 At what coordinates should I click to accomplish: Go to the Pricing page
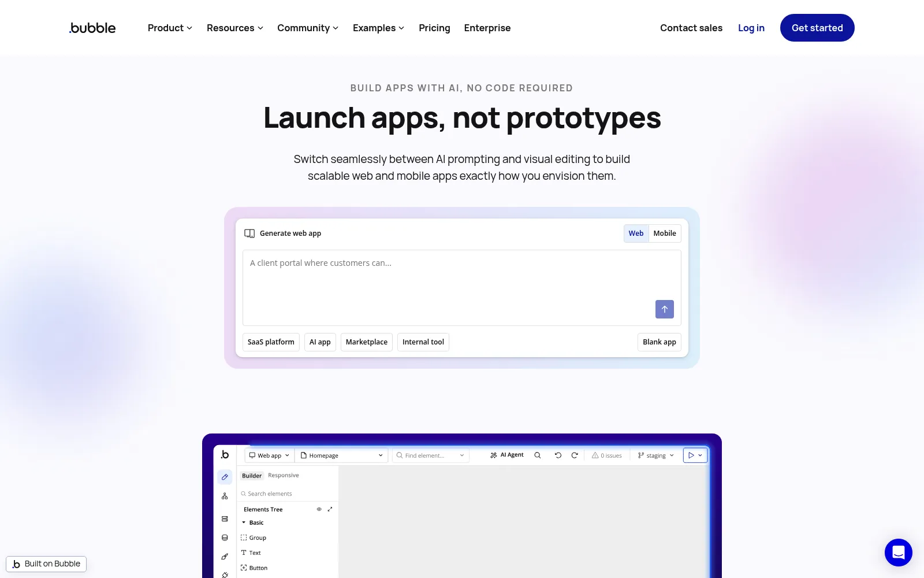pyautogui.click(x=434, y=28)
